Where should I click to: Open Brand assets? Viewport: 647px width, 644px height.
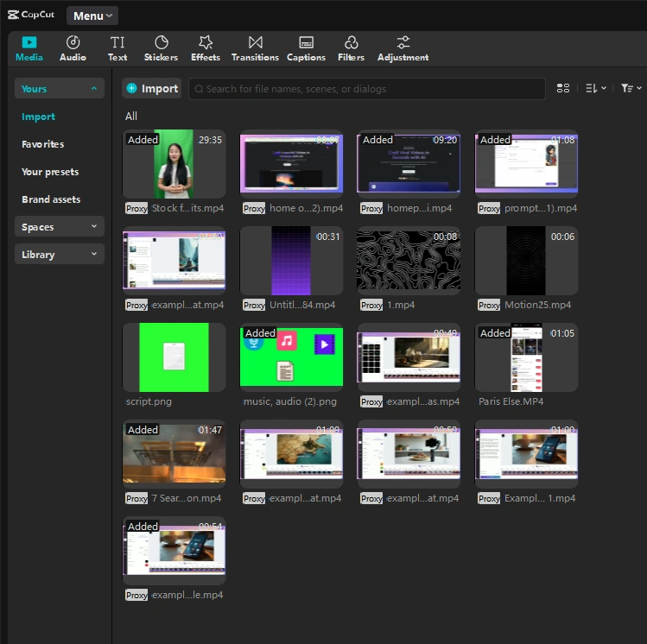(x=51, y=199)
